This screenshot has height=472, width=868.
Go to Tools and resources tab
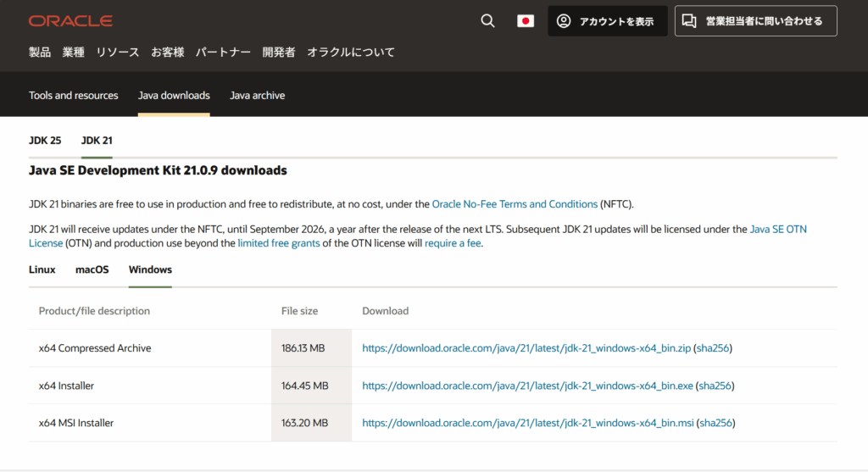74,96
